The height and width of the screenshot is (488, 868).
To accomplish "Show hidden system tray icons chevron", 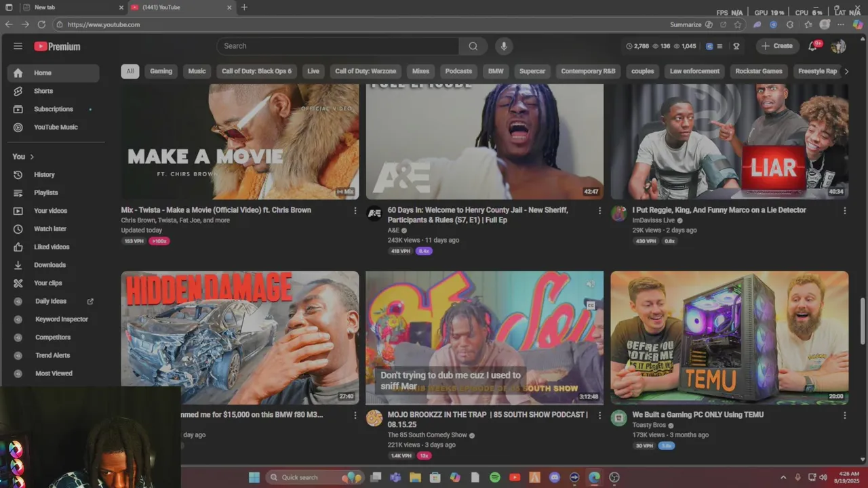I will pyautogui.click(x=783, y=478).
